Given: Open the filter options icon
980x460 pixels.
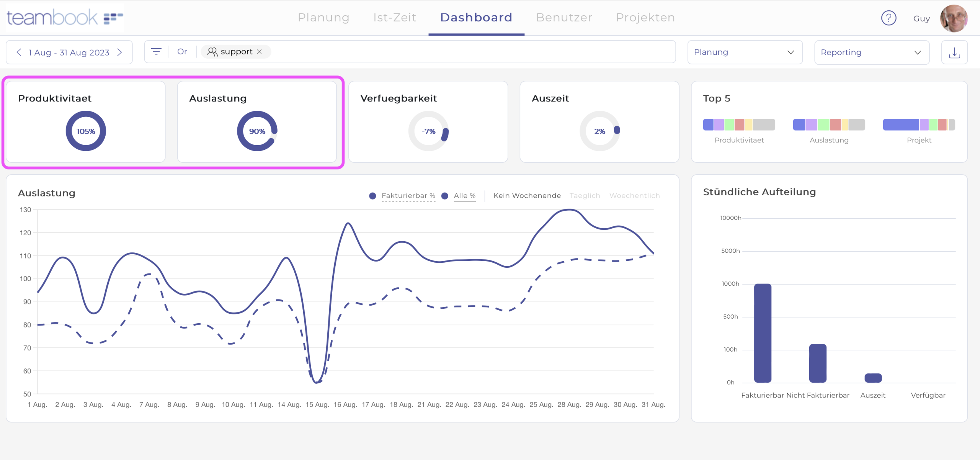Looking at the screenshot, I should point(156,52).
